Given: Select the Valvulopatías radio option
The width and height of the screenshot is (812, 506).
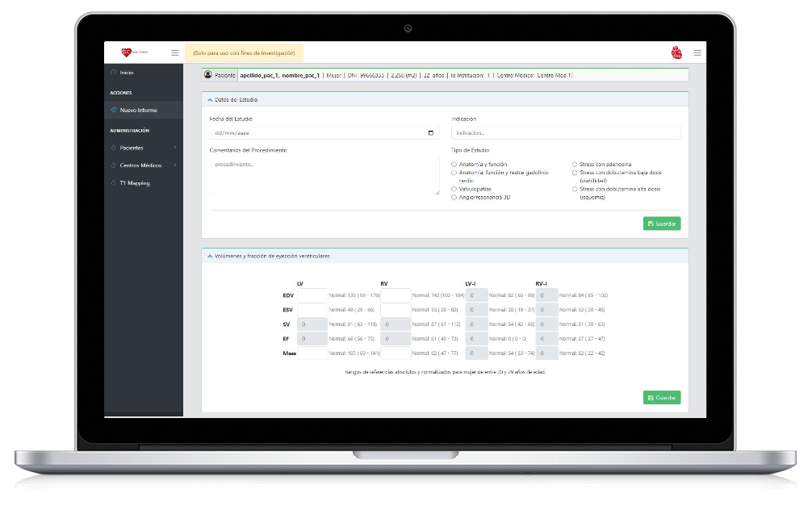Looking at the screenshot, I should (x=454, y=189).
